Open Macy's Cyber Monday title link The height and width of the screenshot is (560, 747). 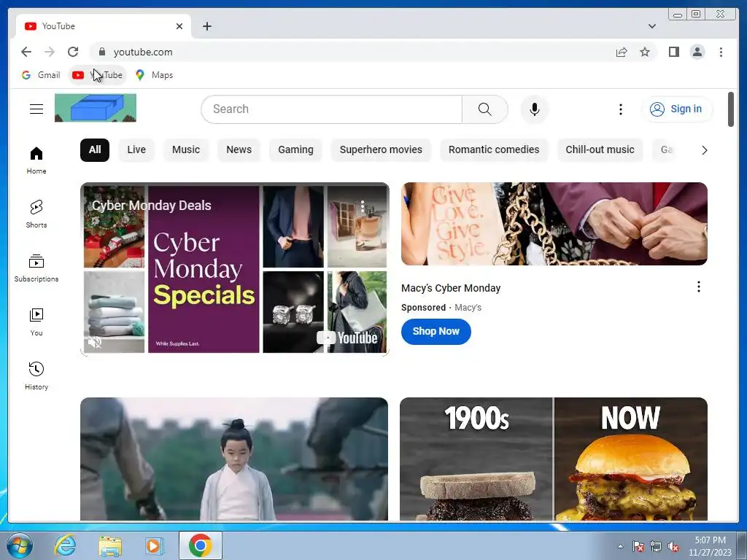point(451,288)
